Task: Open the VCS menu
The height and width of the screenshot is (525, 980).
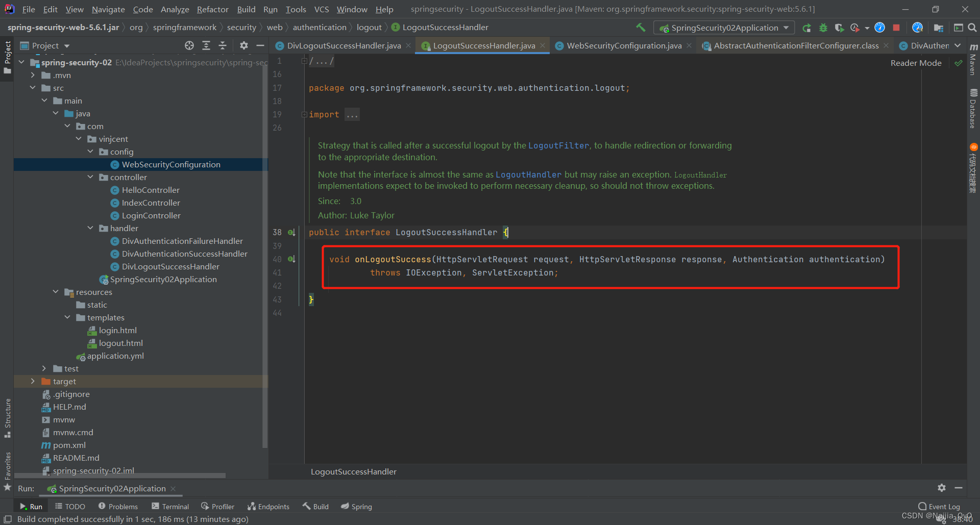Action: click(322, 9)
